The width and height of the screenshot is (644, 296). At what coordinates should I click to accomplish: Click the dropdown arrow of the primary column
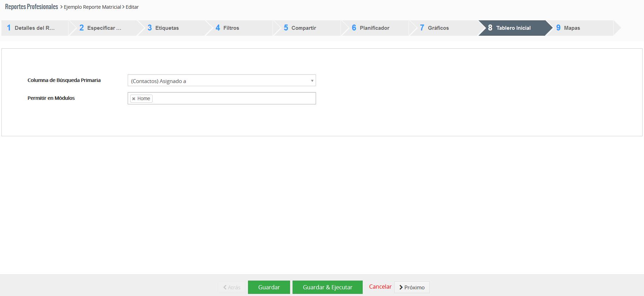pyautogui.click(x=312, y=81)
